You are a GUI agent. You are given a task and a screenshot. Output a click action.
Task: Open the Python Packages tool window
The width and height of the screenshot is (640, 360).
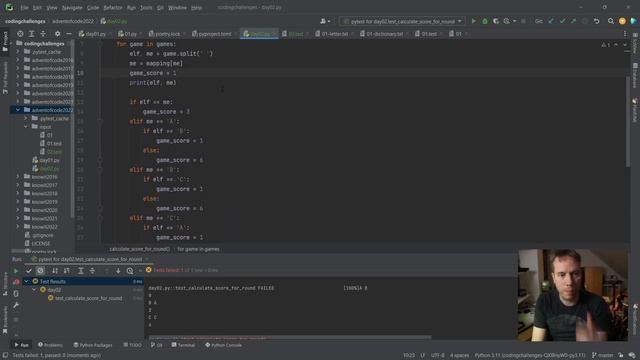click(93, 345)
